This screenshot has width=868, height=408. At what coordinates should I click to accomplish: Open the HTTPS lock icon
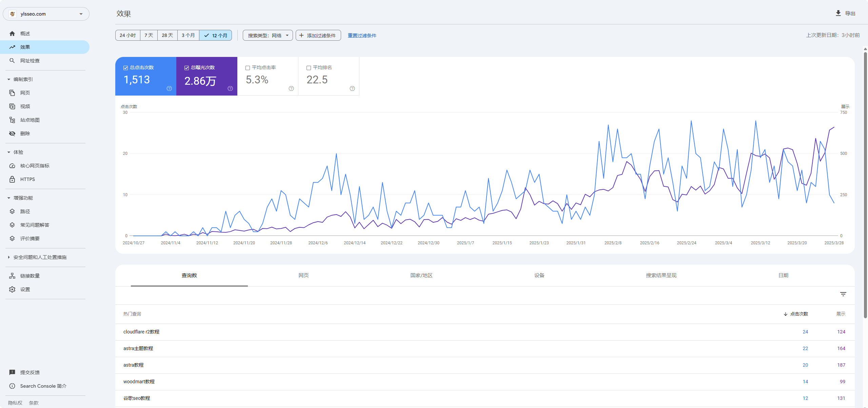(x=12, y=179)
